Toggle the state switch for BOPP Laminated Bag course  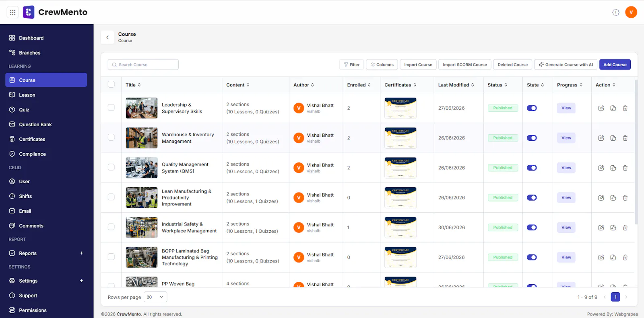pyautogui.click(x=532, y=257)
